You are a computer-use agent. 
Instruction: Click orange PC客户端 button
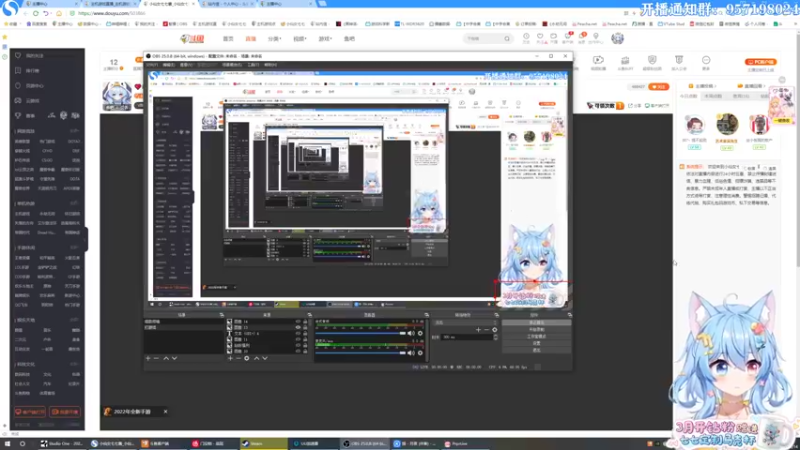click(x=761, y=62)
